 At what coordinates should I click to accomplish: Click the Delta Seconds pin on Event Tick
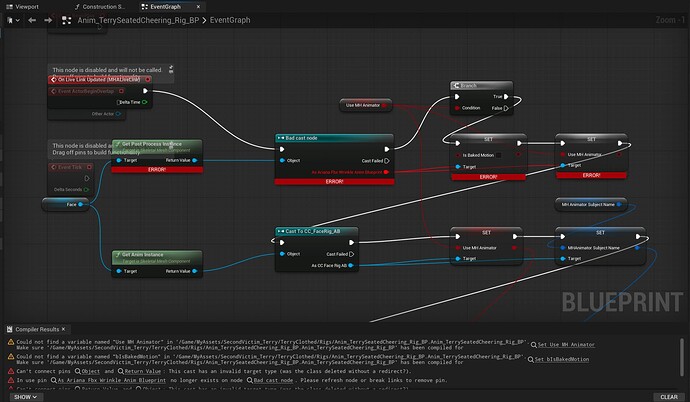coord(86,190)
